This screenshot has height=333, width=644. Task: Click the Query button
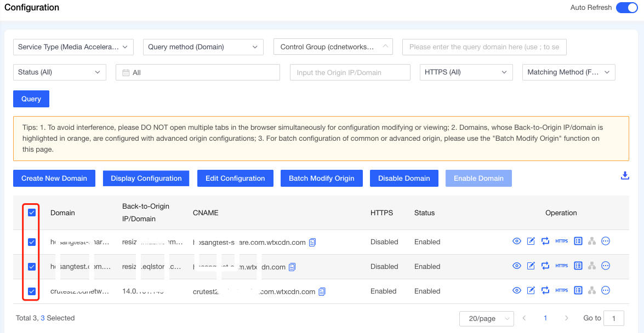pos(31,99)
